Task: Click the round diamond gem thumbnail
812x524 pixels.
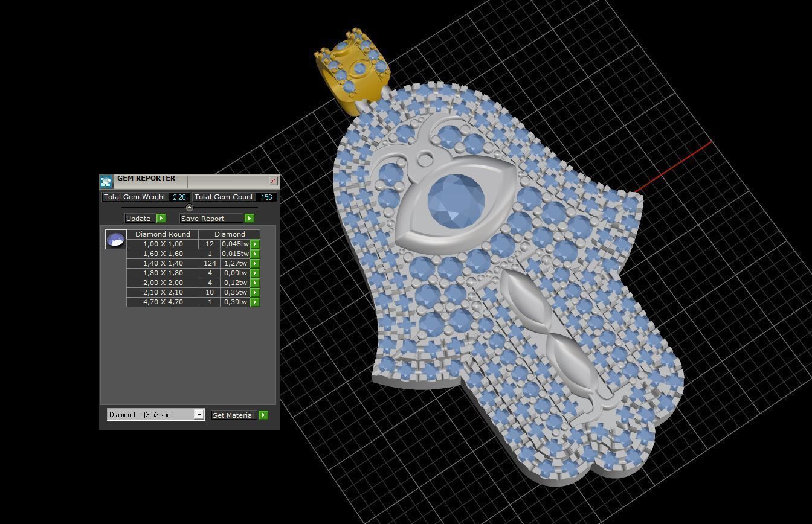Action: tap(115, 239)
